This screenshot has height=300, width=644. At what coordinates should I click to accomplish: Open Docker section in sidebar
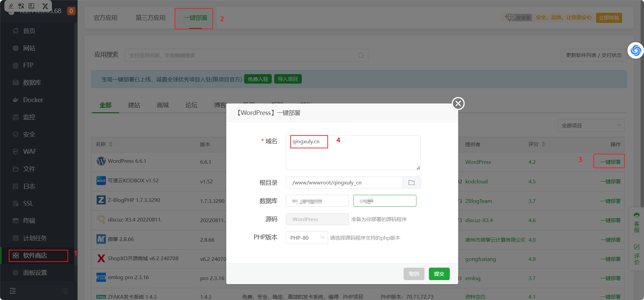pos(33,100)
